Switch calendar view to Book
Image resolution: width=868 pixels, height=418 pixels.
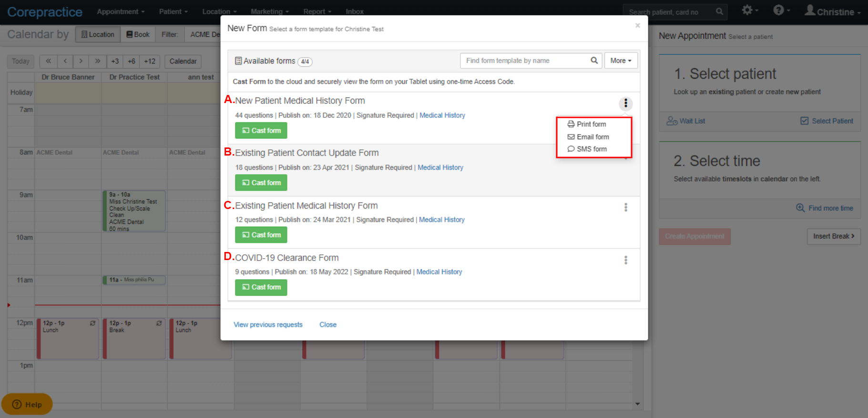tap(138, 34)
